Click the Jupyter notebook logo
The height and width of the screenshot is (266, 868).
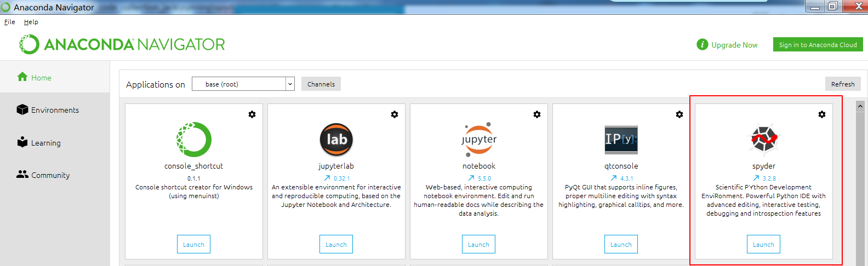pos(479,140)
